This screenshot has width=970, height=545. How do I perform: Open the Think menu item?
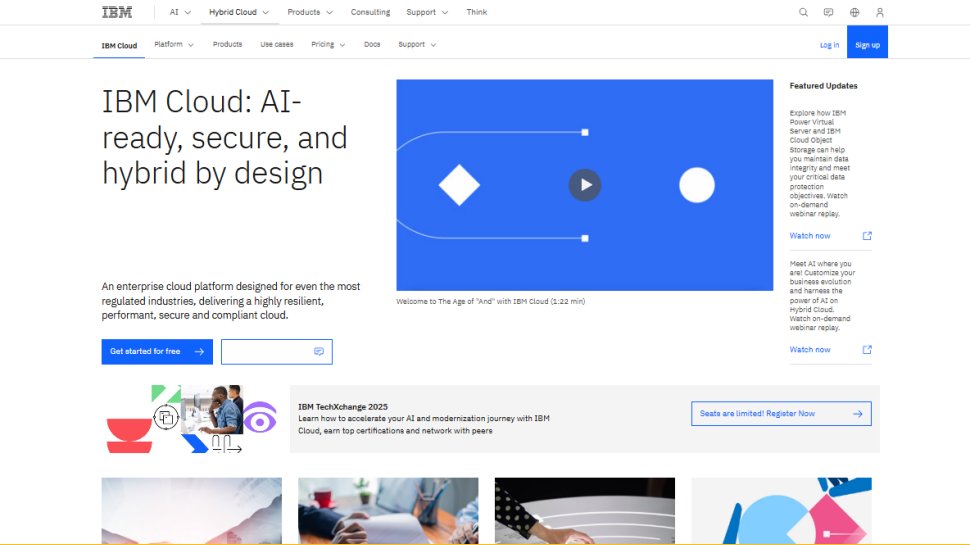pos(476,12)
